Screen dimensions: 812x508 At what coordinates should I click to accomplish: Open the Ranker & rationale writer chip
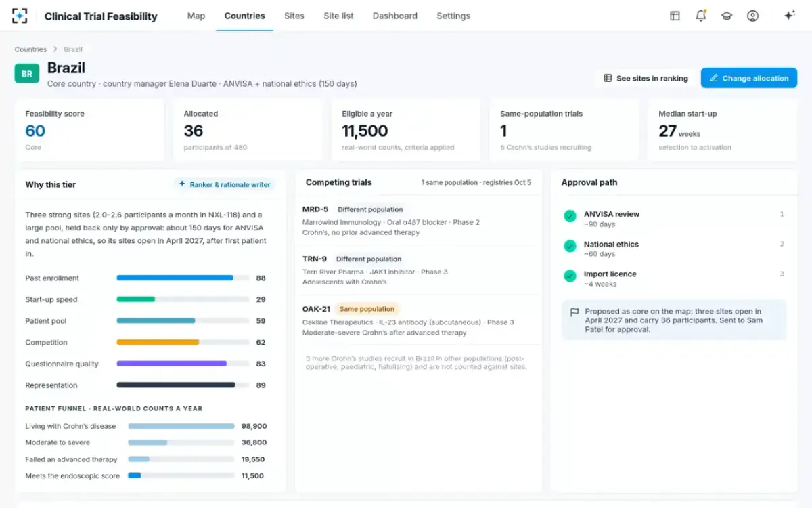pos(224,184)
